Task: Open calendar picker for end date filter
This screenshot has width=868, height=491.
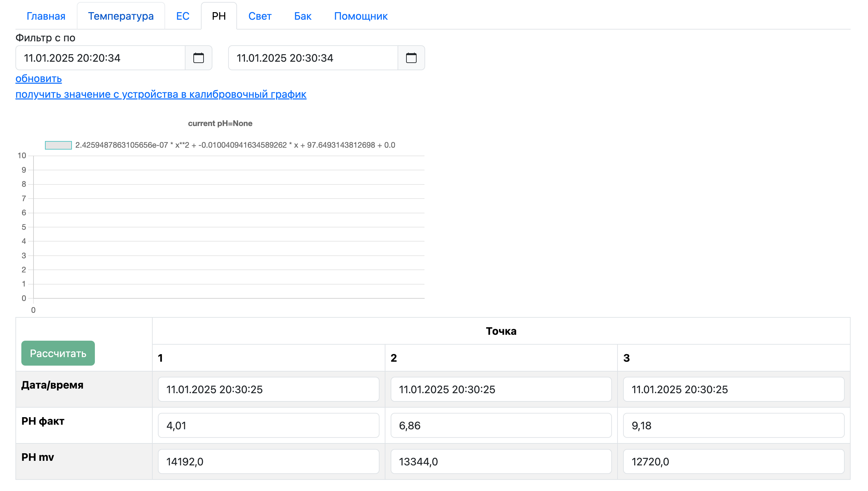Action: coord(411,58)
